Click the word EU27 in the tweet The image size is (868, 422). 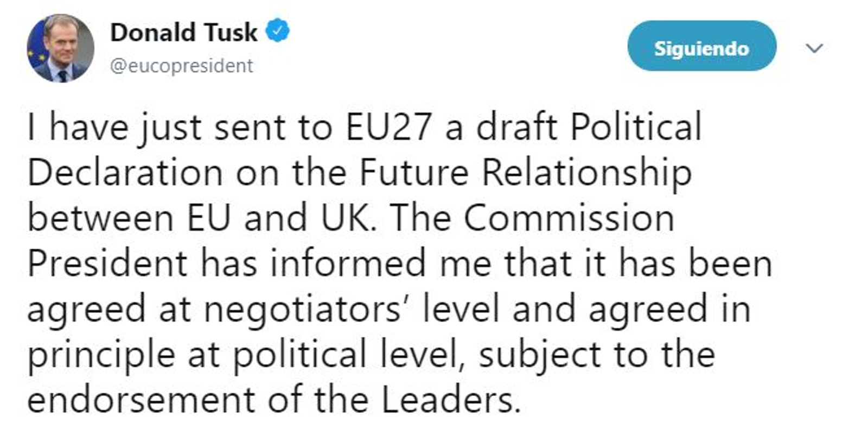point(388,128)
